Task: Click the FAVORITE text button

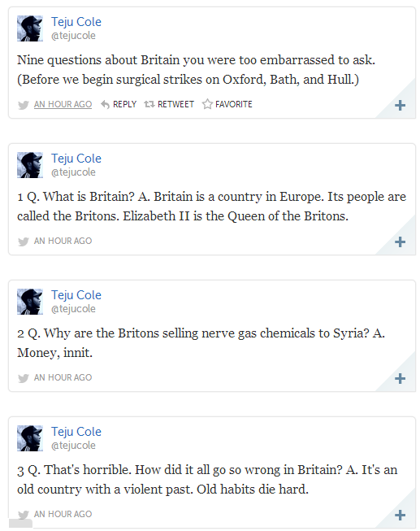Action: [x=234, y=104]
